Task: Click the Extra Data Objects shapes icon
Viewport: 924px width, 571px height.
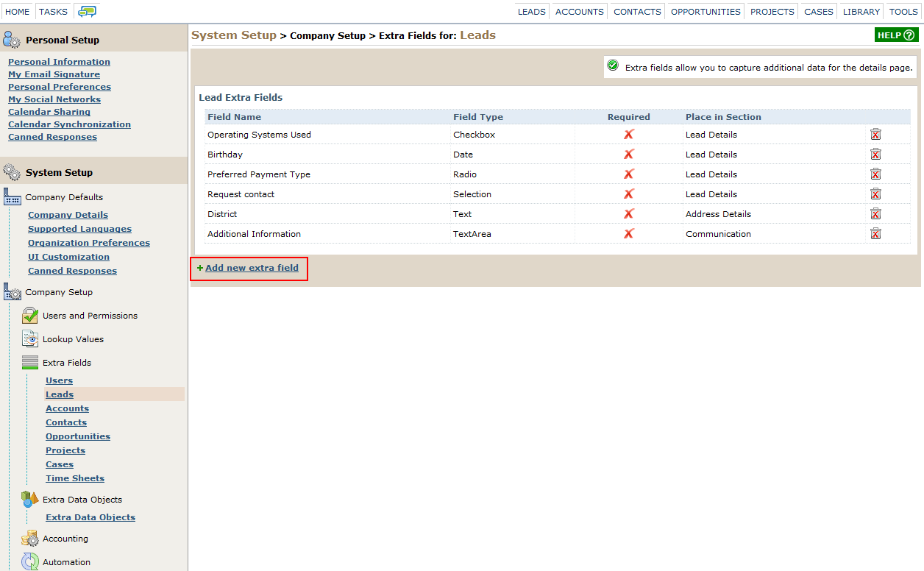Action: 30,500
